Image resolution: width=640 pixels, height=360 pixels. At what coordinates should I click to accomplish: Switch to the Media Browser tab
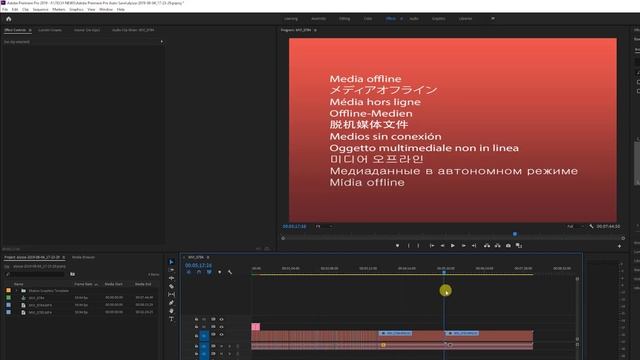click(83, 258)
